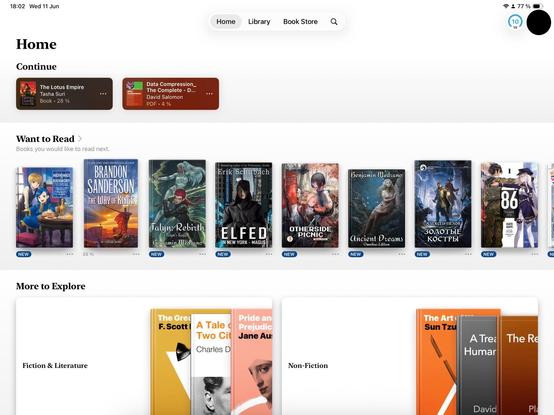
Task: Tap the clock showing 18:02
Action: (17, 6)
